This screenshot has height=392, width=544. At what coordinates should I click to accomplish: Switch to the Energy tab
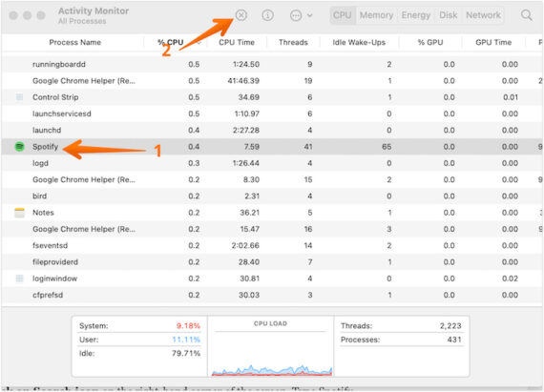pyautogui.click(x=415, y=15)
